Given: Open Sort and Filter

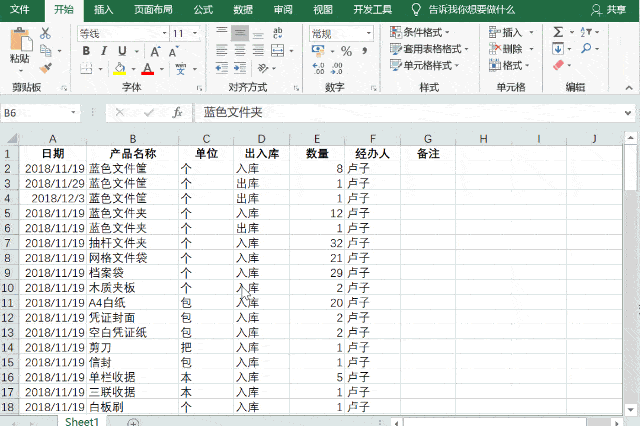Looking at the screenshot, I should point(586,32).
